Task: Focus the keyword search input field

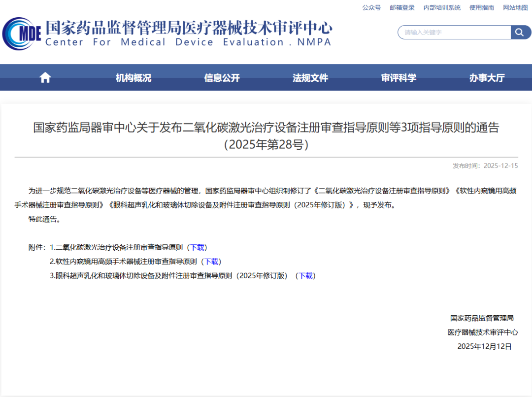Action: 454,33
